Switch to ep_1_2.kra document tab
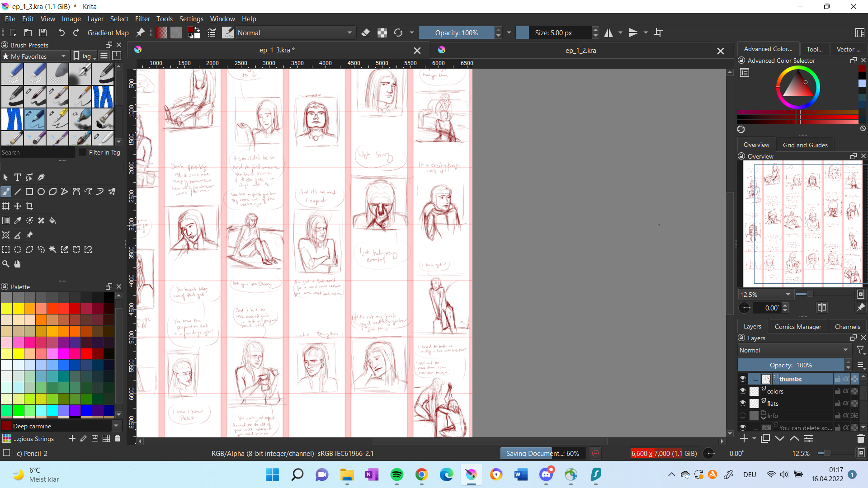The image size is (868, 488). tap(580, 51)
